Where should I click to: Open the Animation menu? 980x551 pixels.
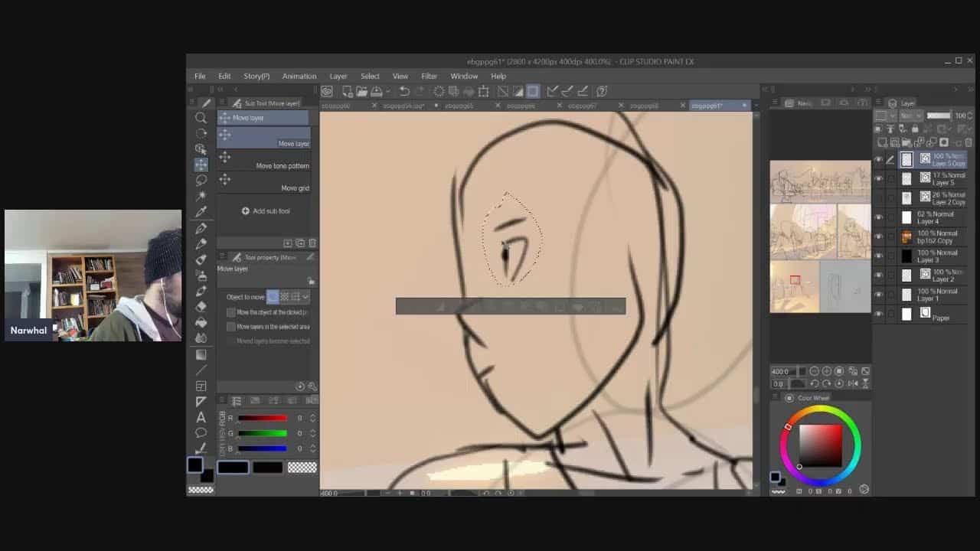299,77
